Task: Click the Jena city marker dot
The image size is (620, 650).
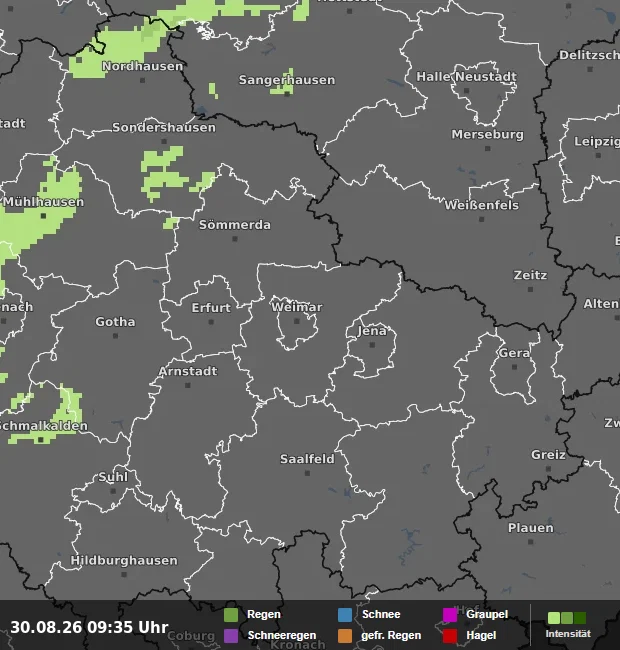Action: [x=372, y=345]
